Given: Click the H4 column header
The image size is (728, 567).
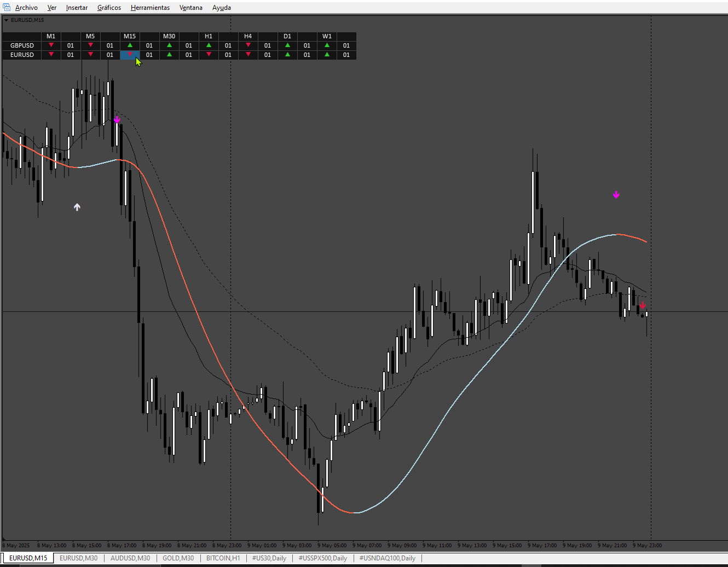Looking at the screenshot, I should coord(248,36).
